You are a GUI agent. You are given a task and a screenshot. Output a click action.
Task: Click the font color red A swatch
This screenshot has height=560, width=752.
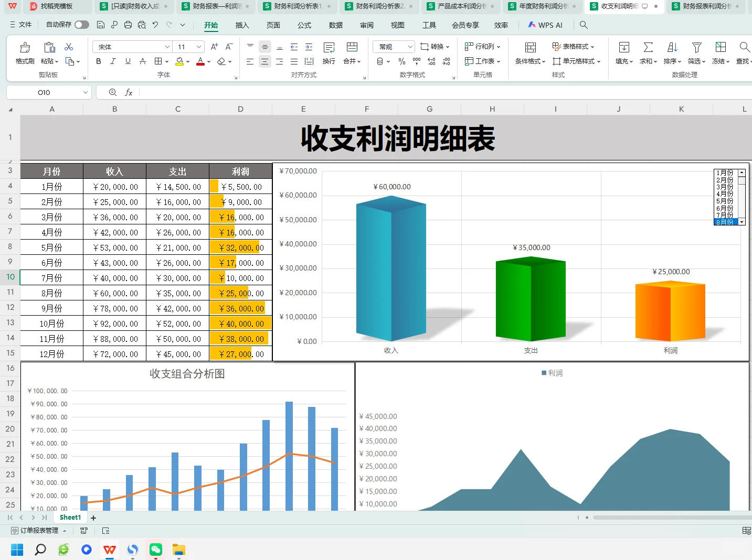[x=200, y=61]
